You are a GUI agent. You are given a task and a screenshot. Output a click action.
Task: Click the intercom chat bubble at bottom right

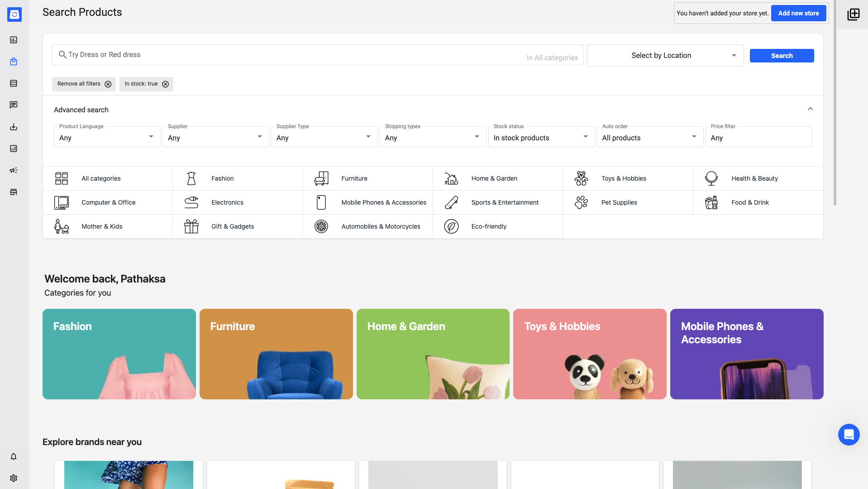click(x=849, y=435)
